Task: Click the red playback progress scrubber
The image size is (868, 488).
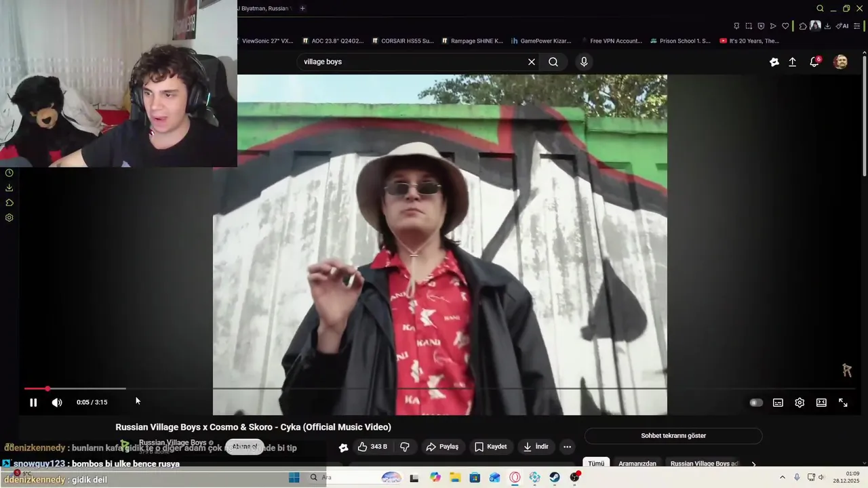Action: point(47,388)
